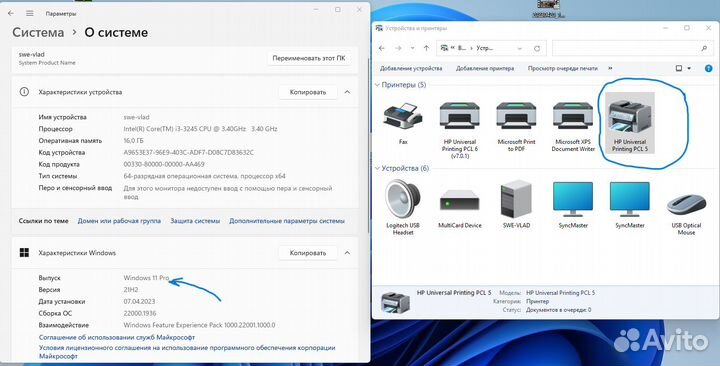Click Rename this PC button
The image size is (720, 366).
click(309, 58)
